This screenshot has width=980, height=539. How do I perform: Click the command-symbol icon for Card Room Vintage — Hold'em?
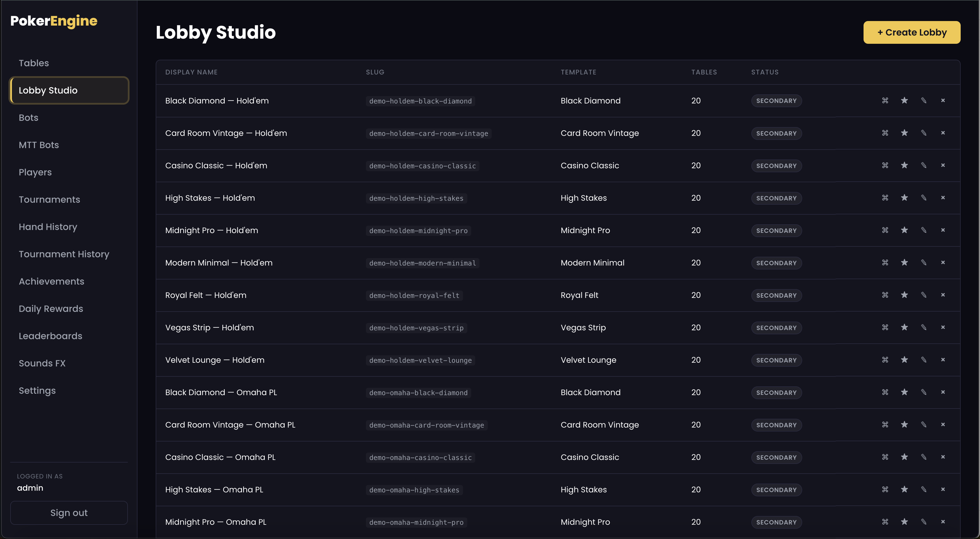click(885, 133)
